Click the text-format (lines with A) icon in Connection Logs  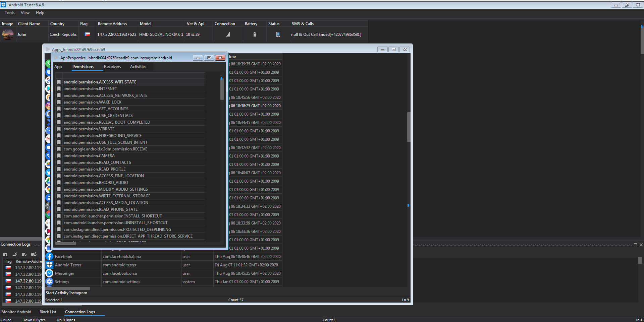(x=34, y=254)
